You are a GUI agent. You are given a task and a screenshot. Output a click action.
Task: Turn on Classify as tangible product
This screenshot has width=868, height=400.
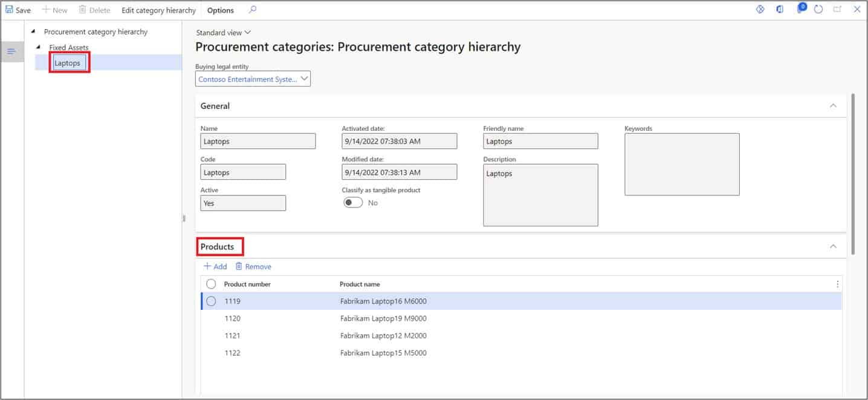[x=353, y=202]
